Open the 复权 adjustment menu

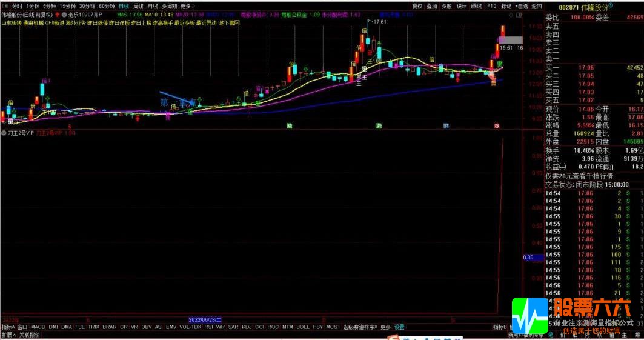[417, 6]
